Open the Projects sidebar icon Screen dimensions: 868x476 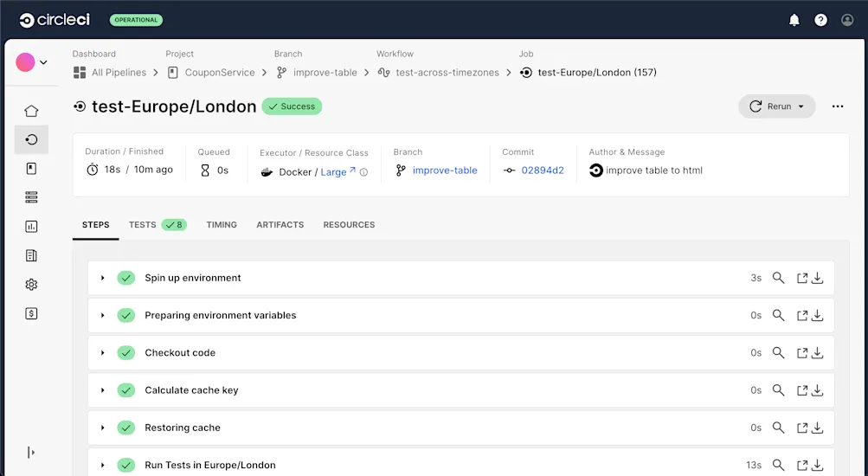[31, 168]
